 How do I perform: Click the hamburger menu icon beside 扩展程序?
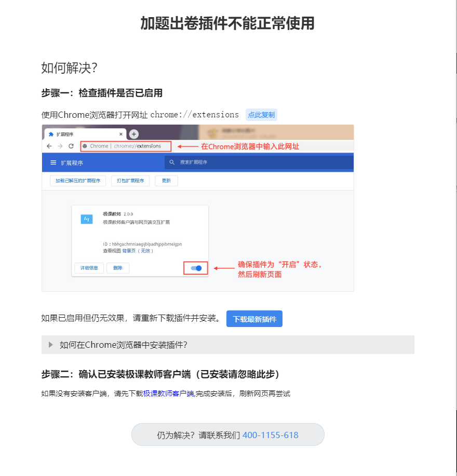(53, 162)
